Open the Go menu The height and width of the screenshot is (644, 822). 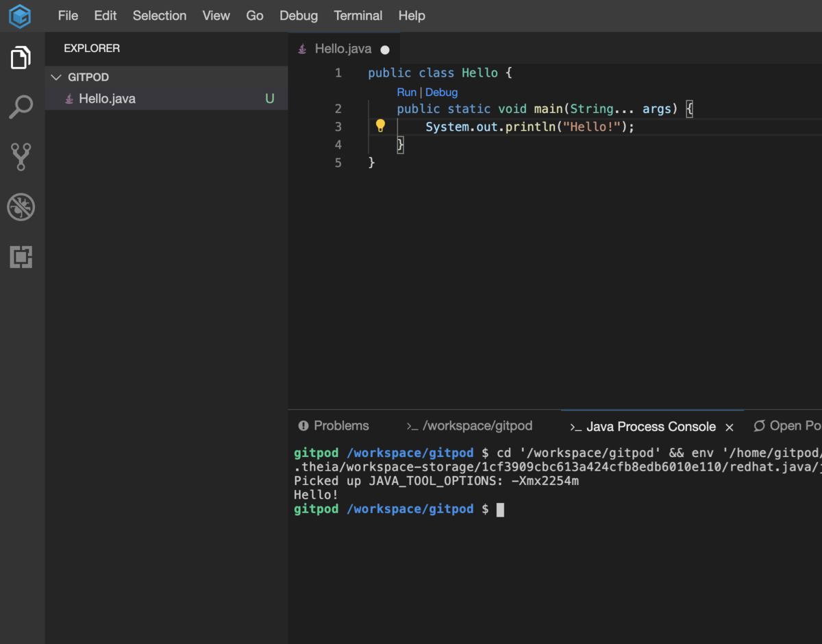click(x=255, y=16)
